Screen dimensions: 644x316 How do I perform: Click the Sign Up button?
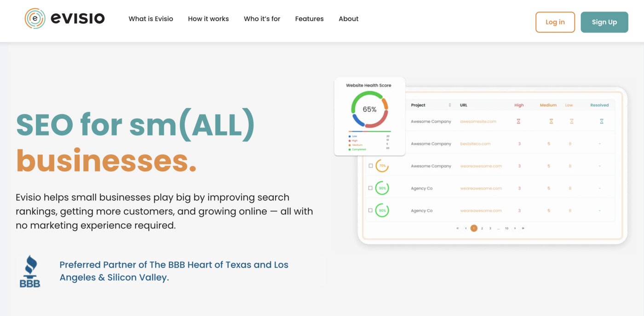pyautogui.click(x=604, y=22)
